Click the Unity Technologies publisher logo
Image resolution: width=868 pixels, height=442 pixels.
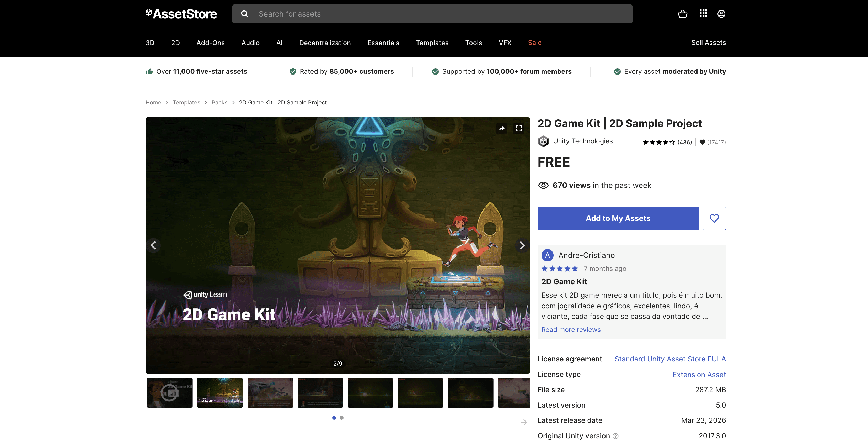click(543, 141)
